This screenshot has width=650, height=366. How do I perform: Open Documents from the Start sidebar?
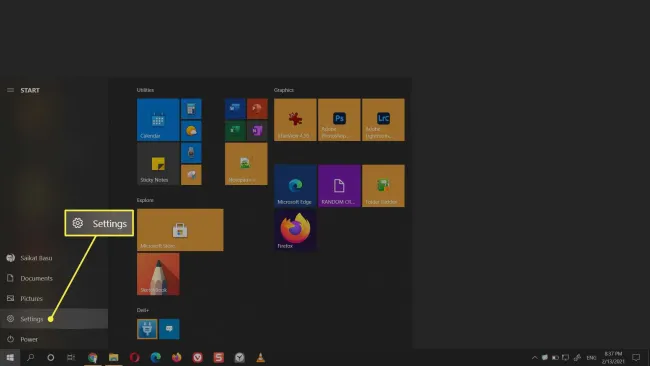54,278
